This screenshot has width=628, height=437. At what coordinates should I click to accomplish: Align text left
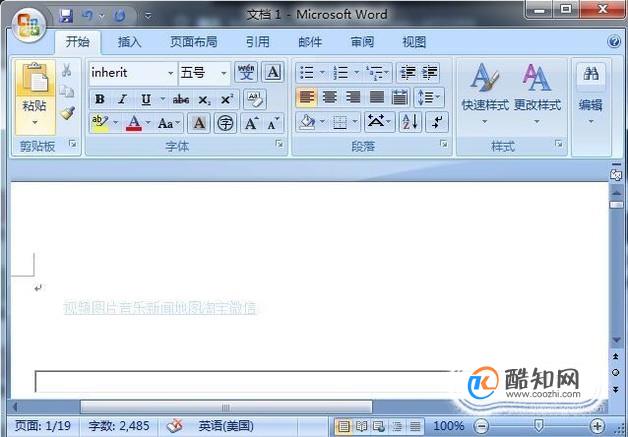(307, 97)
